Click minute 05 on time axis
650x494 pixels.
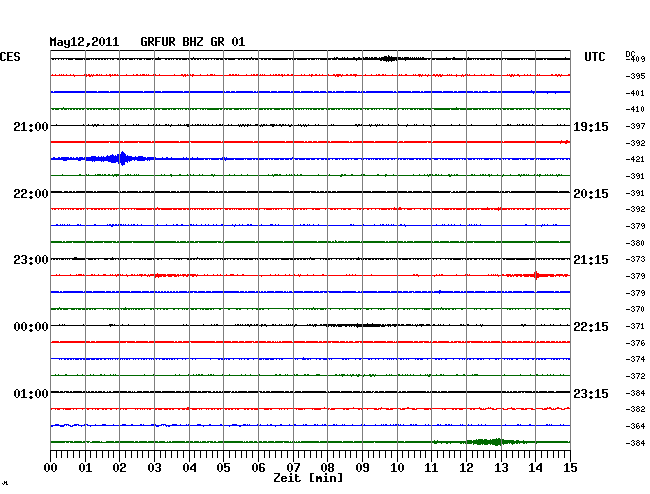coord(223,468)
